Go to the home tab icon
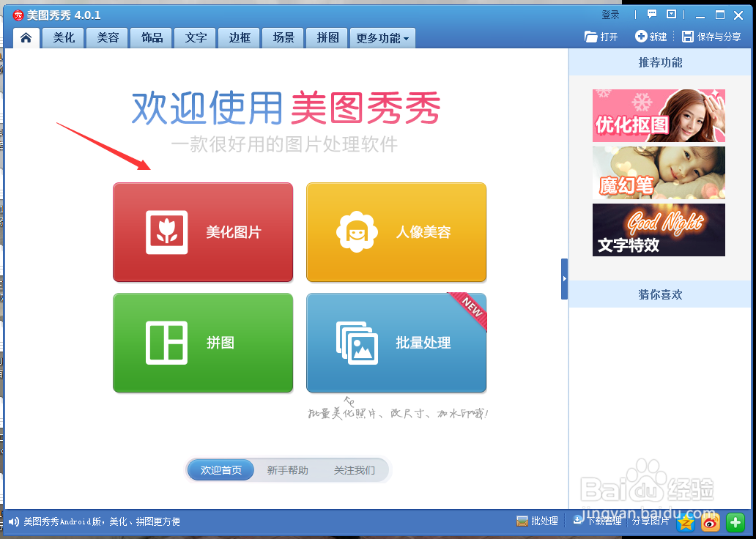The image size is (756, 539). 26,37
